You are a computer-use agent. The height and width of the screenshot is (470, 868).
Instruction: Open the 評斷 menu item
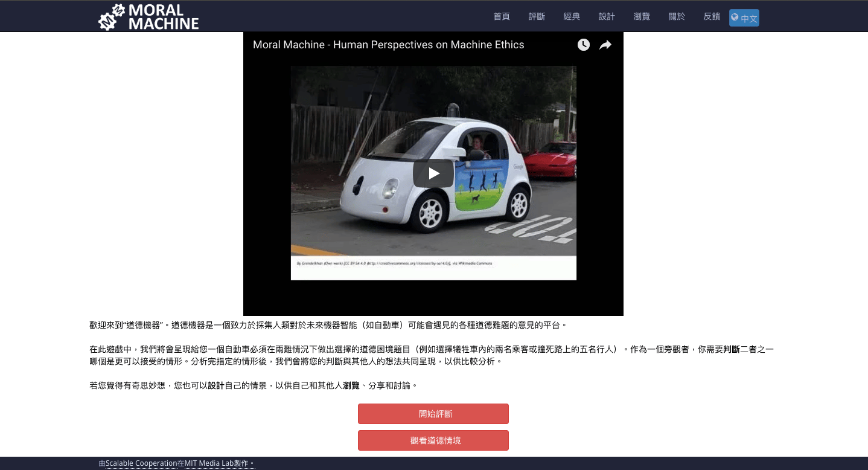[537, 16]
